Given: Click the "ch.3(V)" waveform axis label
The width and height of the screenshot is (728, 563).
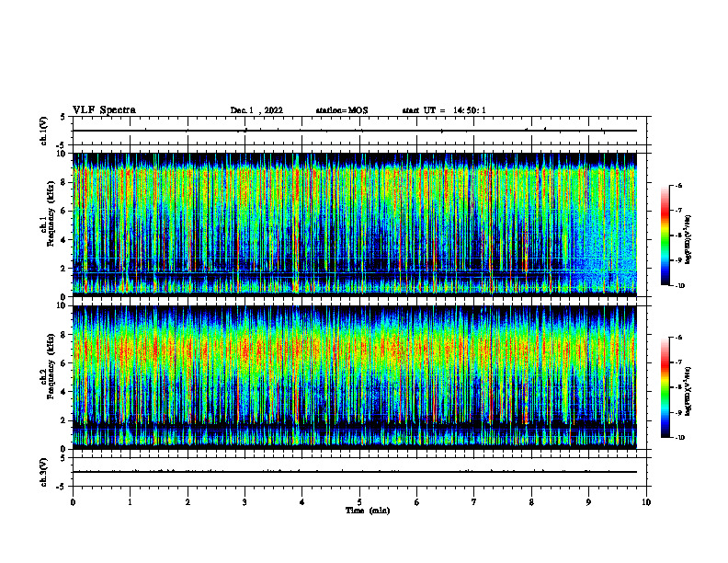Looking at the screenshot, I should [x=44, y=472].
